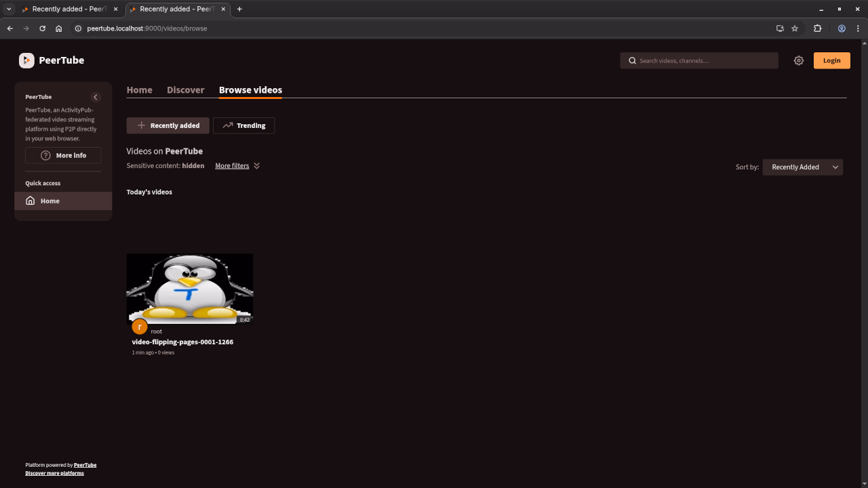This screenshot has width=868, height=488.
Task: Switch to the Discover tab
Action: coord(185,89)
